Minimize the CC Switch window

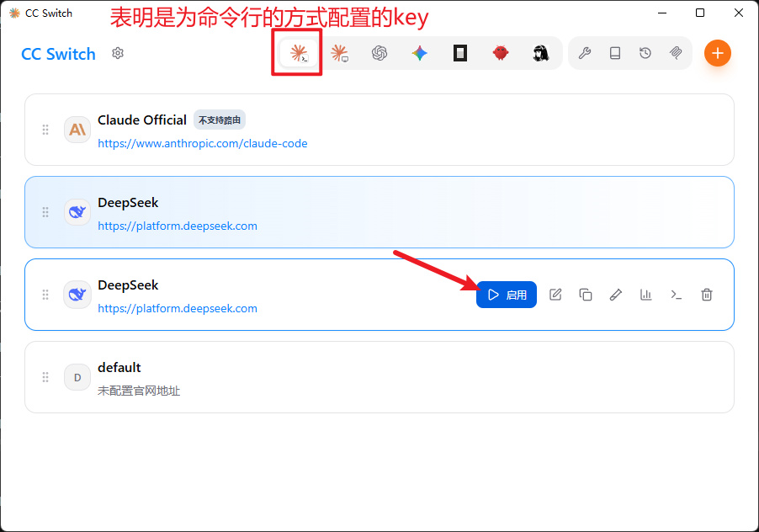click(x=662, y=13)
